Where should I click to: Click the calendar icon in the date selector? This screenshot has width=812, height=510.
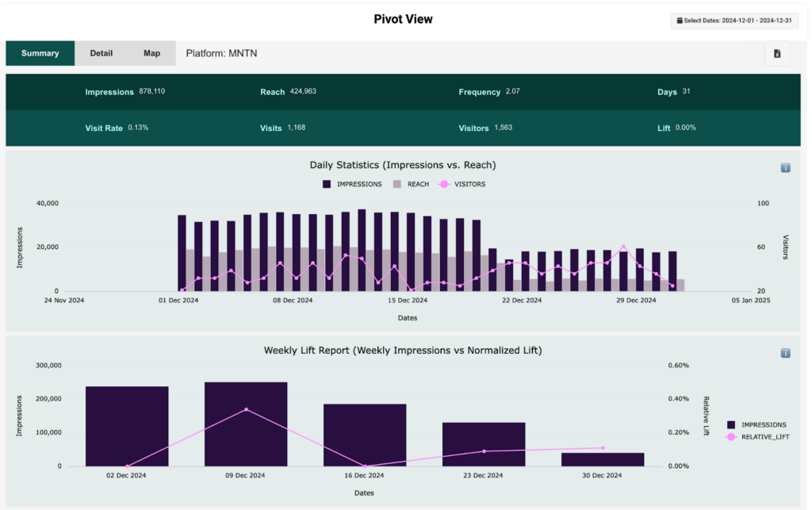(680, 20)
